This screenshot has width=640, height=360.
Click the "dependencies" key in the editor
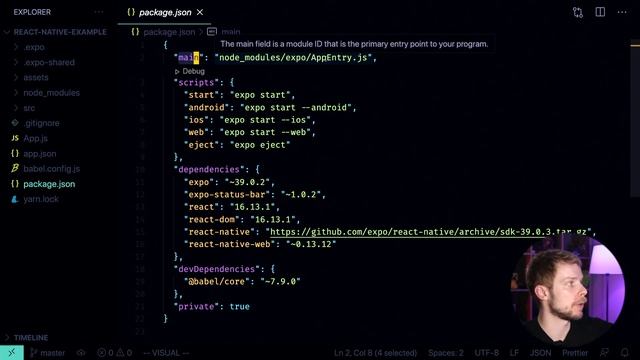pos(209,170)
